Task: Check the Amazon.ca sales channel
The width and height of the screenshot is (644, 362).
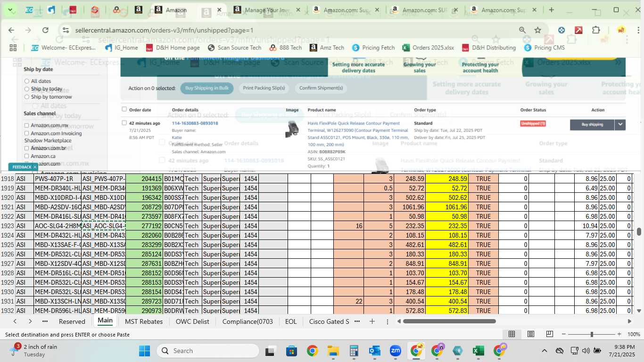Action: 27,156
